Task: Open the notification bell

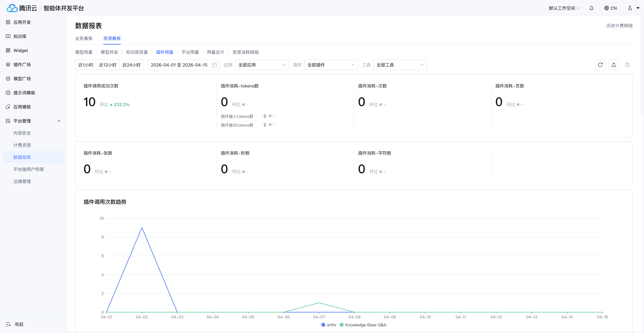Action: coord(591,8)
